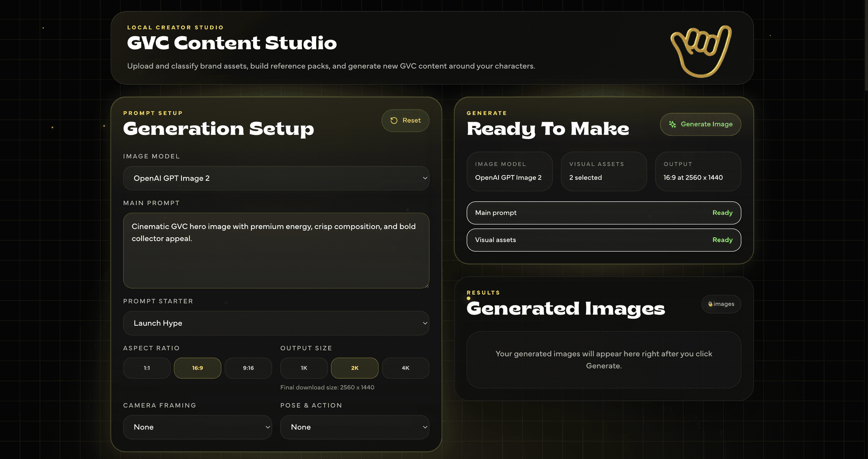
Task: Click the 'RESULTS' section label
Action: 483,293
